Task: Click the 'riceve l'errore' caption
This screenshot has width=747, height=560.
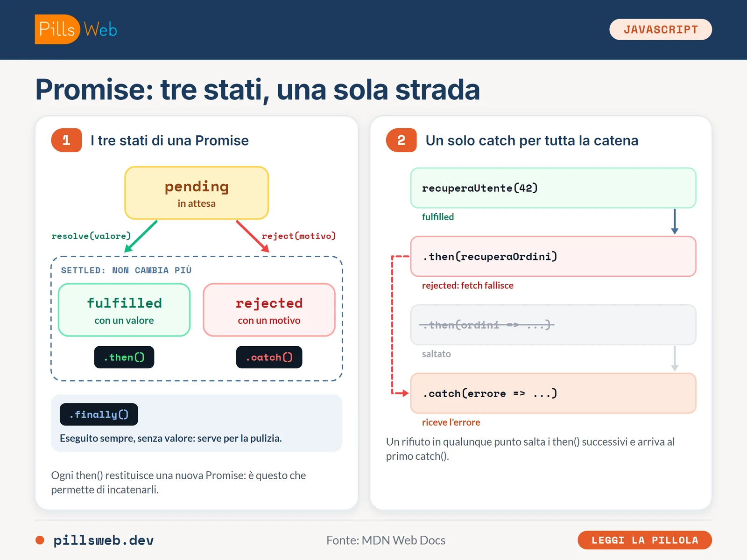Action: [x=451, y=422]
